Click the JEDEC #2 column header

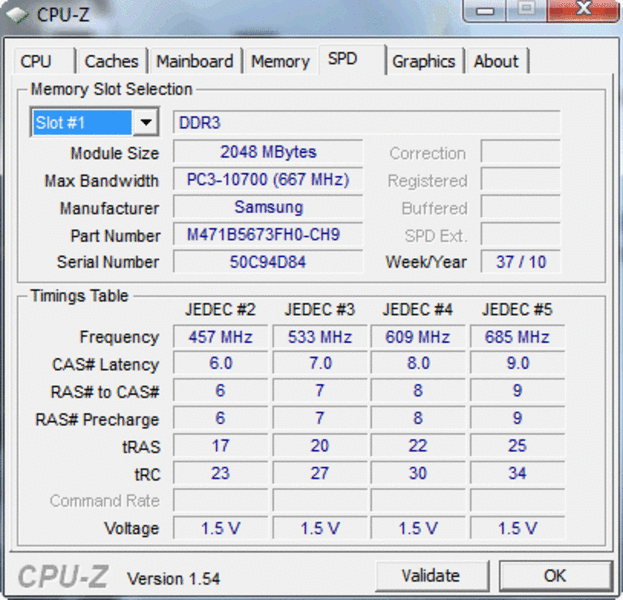(221, 310)
